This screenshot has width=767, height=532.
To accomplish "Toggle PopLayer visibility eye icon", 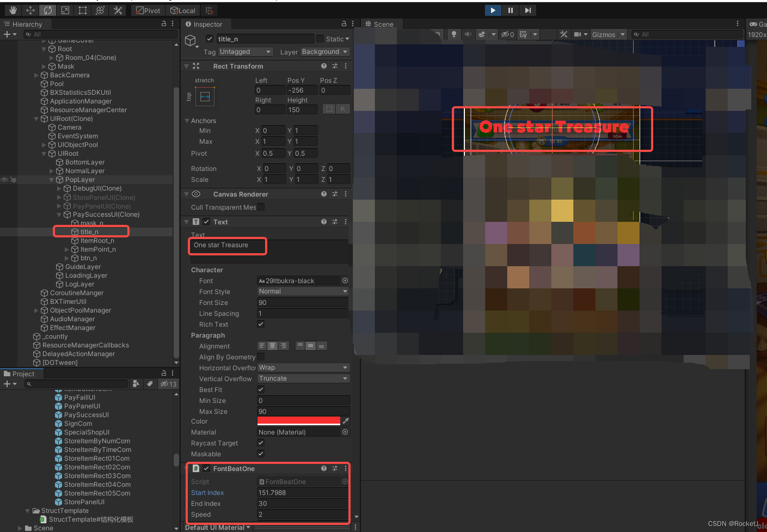I will click(4, 180).
